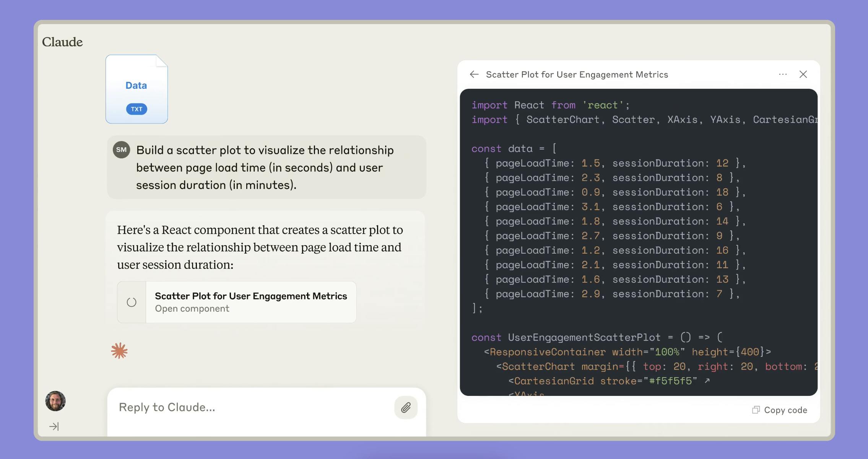This screenshot has height=459, width=868.
Task: Open the three-dot artifact options menu
Action: pyautogui.click(x=783, y=74)
